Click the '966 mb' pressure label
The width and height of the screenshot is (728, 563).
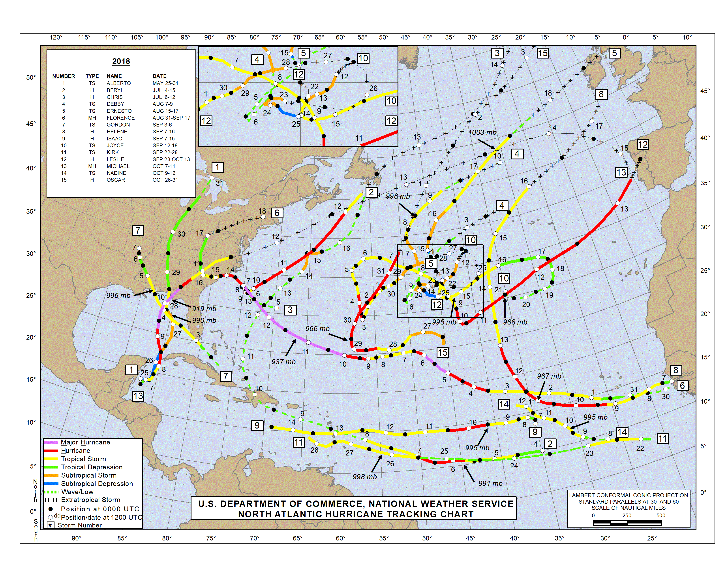(x=317, y=329)
